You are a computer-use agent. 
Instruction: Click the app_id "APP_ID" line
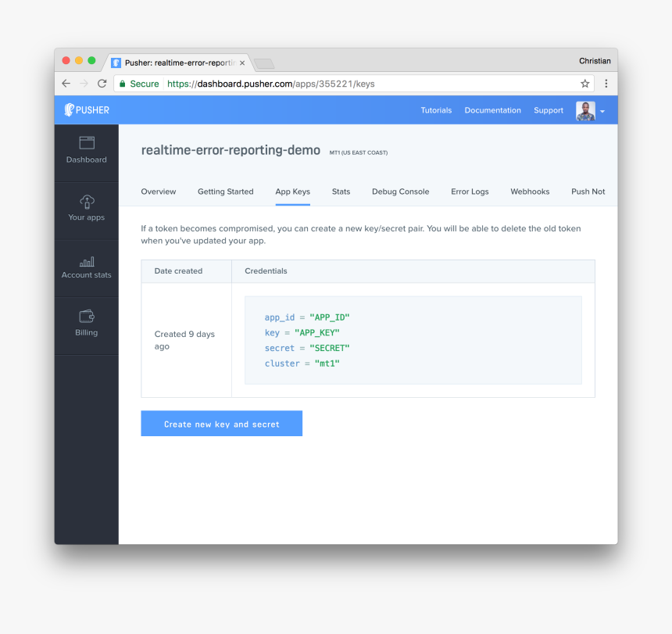point(307,317)
